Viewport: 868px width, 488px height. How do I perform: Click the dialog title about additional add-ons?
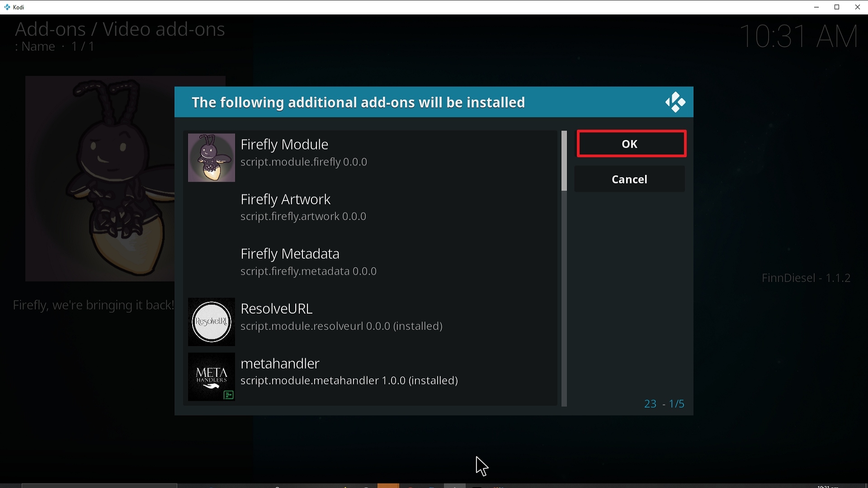click(359, 103)
